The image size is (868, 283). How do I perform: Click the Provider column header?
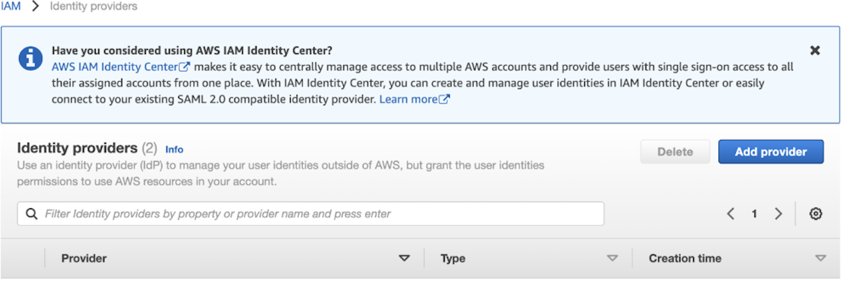tap(84, 258)
